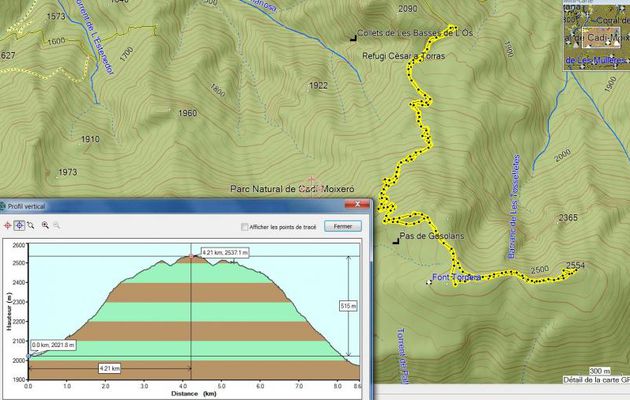Click the 1910 elevation point label

90,139
